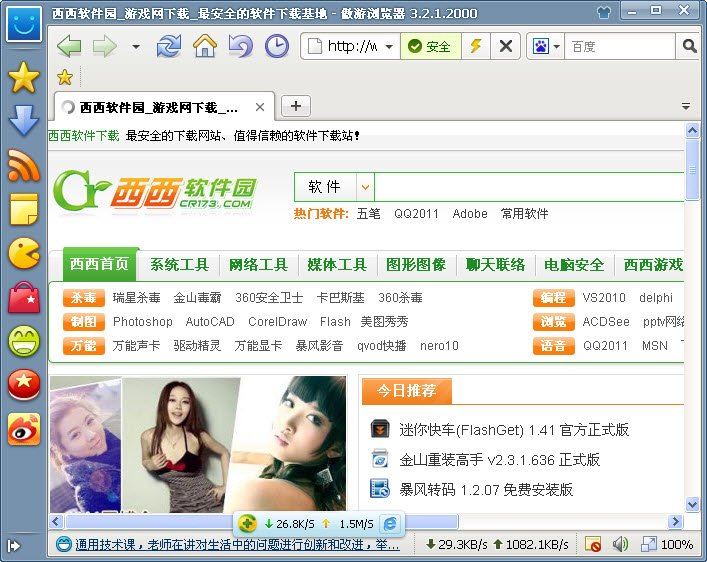This screenshot has width=707, height=562.
Task: Click the 100% zoom level value
Action: (677, 545)
